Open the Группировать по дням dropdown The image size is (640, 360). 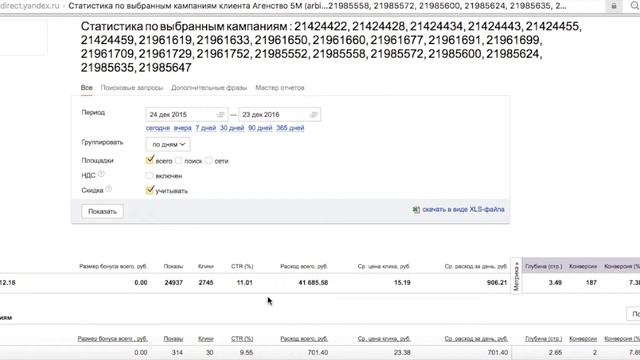point(168,144)
